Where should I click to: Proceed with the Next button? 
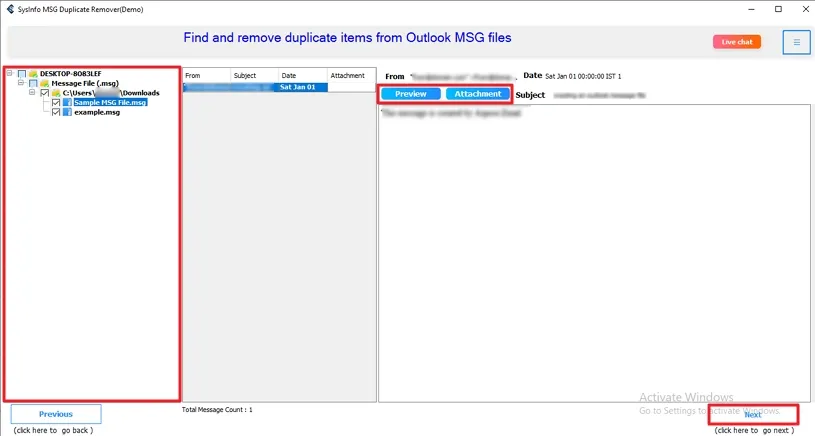[x=753, y=414]
